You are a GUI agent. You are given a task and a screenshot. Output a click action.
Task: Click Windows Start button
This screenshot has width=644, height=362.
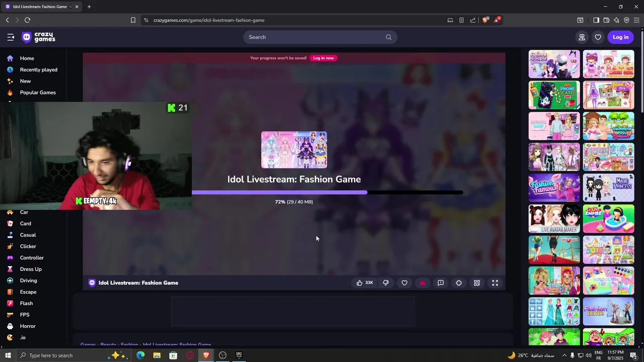coord(8,355)
